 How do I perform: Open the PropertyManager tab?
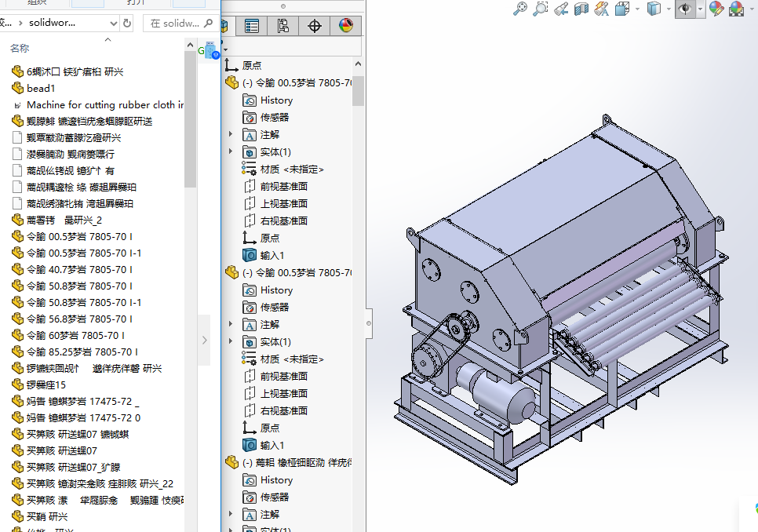point(252,26)
